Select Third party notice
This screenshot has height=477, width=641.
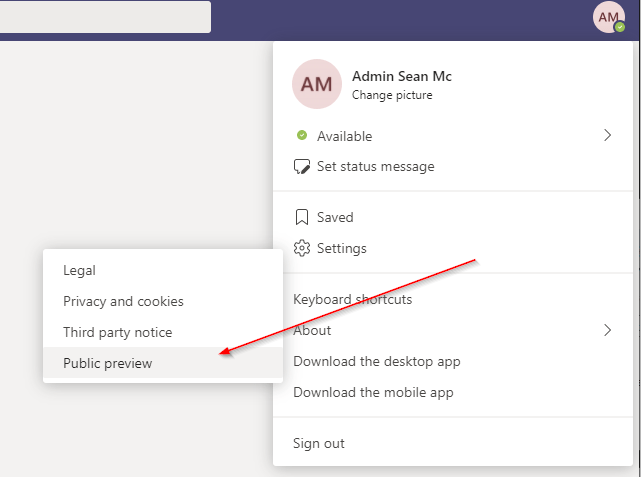(117, 332)
